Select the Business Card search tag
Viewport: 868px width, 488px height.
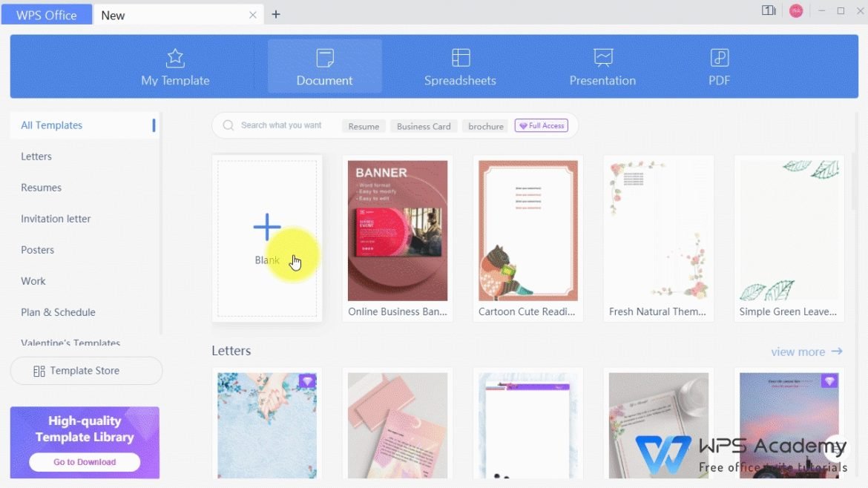[423, 126]
